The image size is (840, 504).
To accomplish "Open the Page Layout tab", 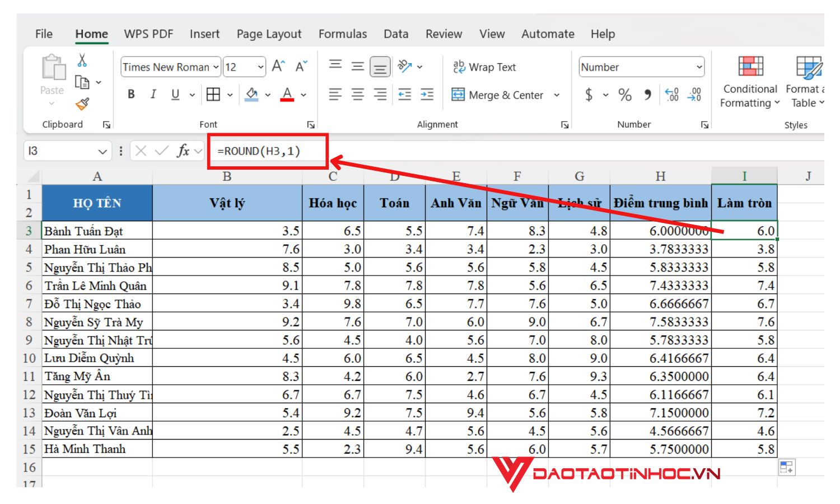I will pos(269,34).
